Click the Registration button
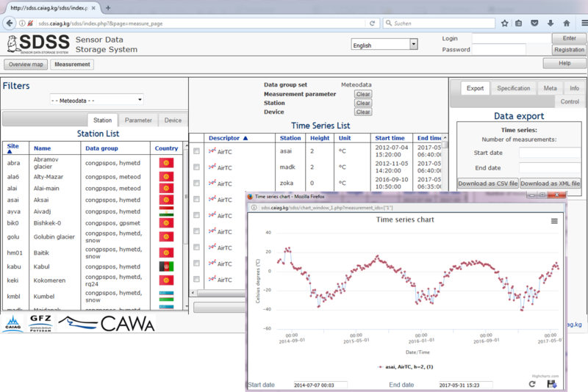 click(568, 50)
